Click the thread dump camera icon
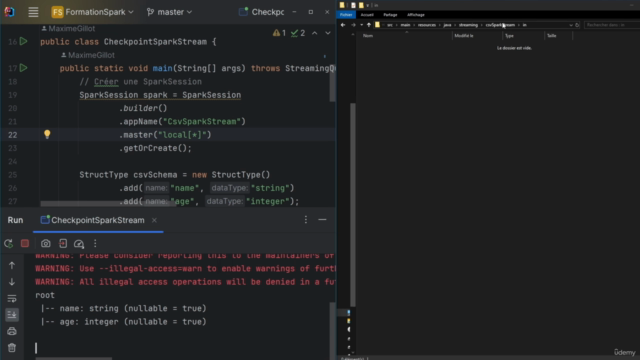This screenshot has width=640, height=360. click(45, 243)
